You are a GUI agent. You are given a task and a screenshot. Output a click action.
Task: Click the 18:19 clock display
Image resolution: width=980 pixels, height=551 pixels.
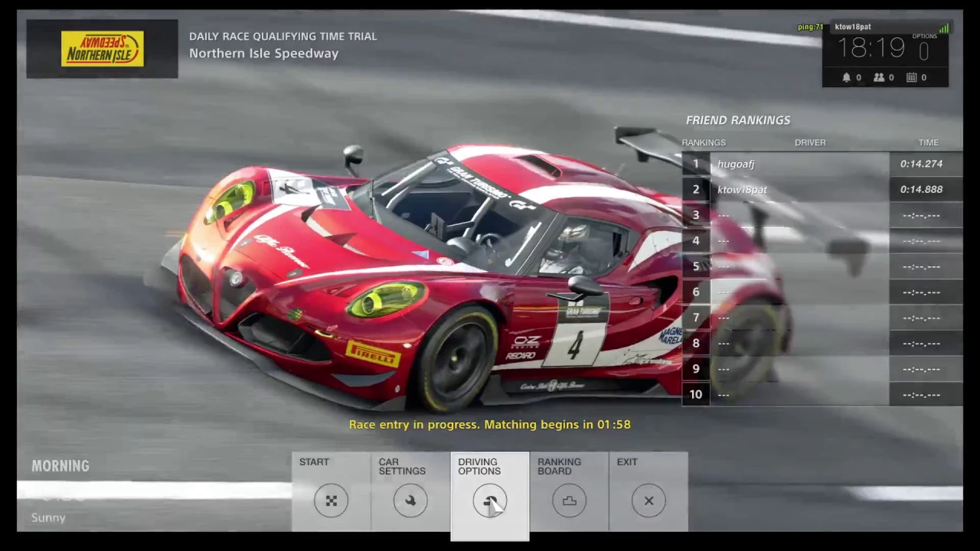872,49
